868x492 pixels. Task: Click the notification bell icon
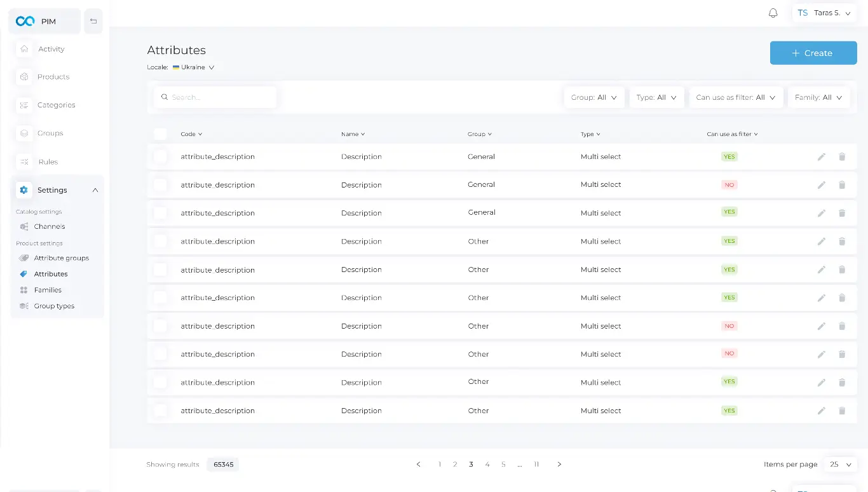[x=773, y=13]
